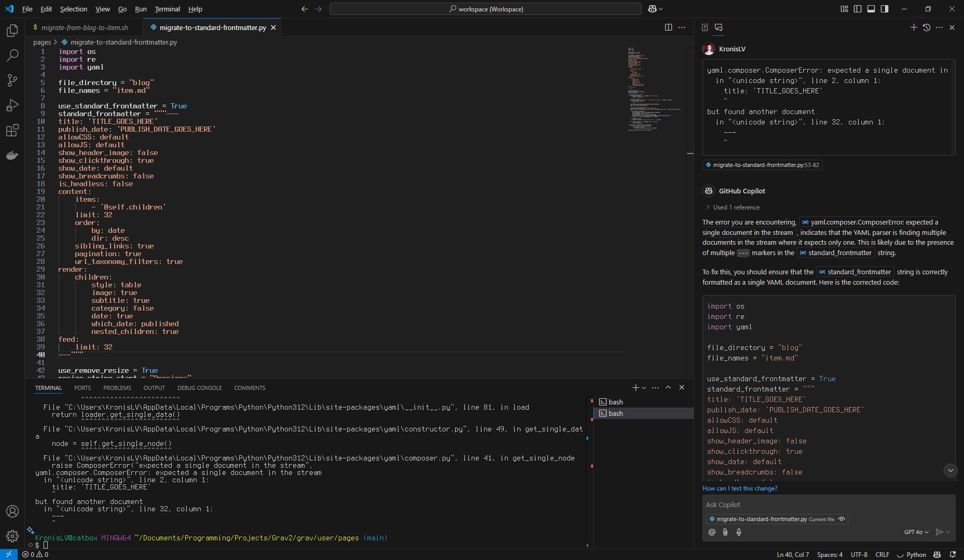Start voice chat with microphone icon

[x=739, y=532]
